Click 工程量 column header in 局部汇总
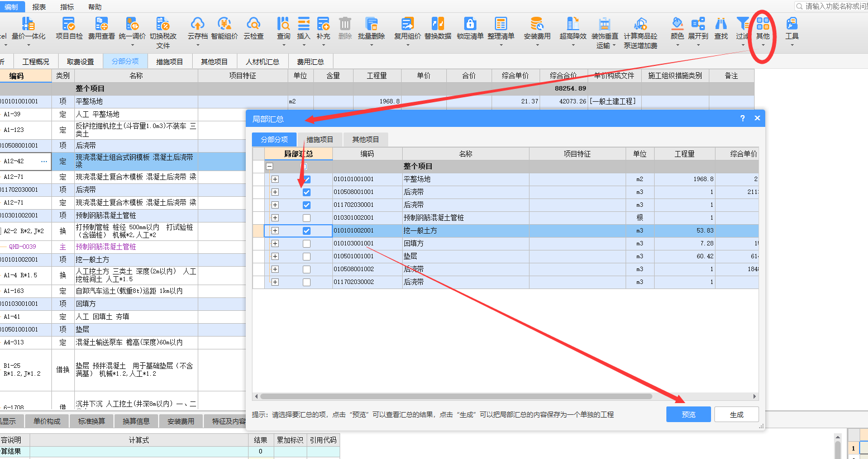The width and height of the screenshot is (868, 459). tap(684, 154)
